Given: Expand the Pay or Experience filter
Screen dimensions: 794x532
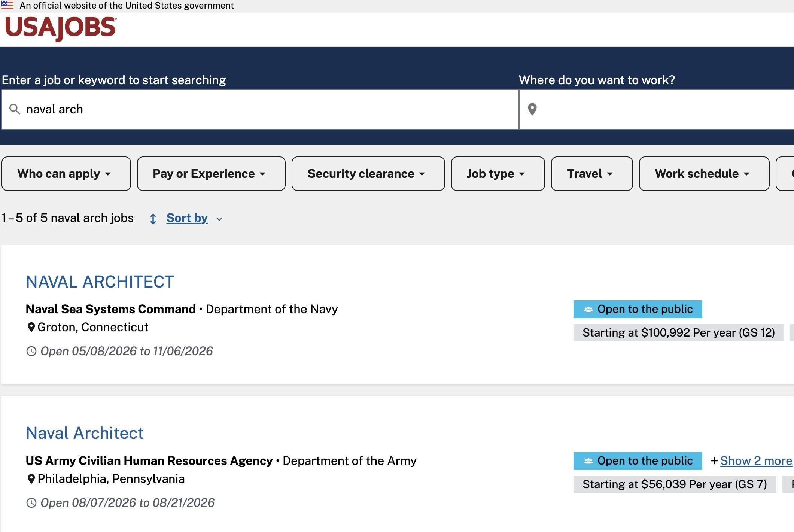Looking at the screenshot, I should click(x=211, y=174).
